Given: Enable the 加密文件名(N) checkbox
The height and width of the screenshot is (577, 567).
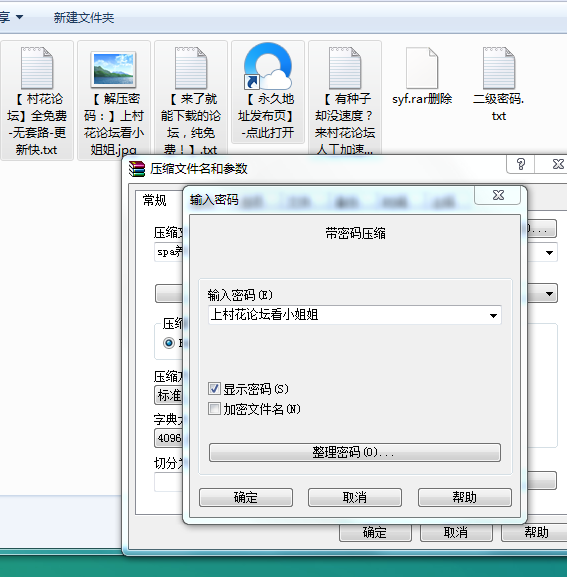Looking at the screenshot, I should pyautogui.click(x=214, y=409).
